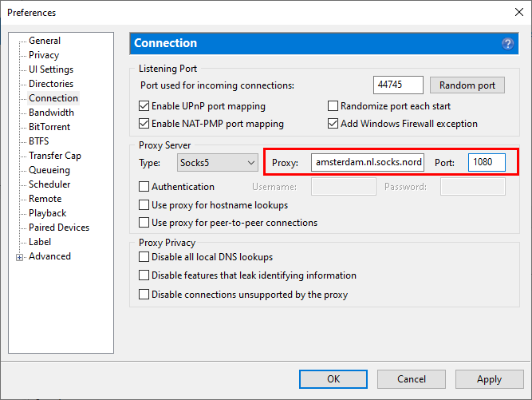Select Bandwidth in the settings tree
Viewport: 532px width, 400px height.
point(51,113)
